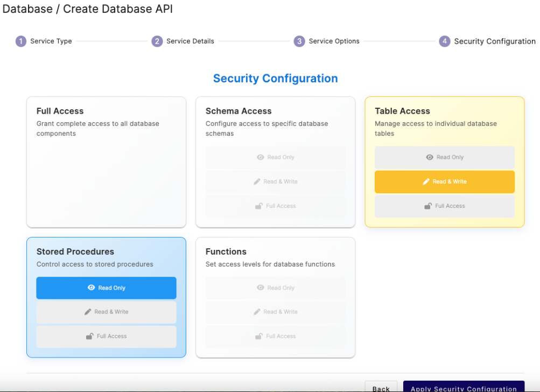
Task: Click the eye icon in Stored Procedures Read Only
Action: coord(91,288)
